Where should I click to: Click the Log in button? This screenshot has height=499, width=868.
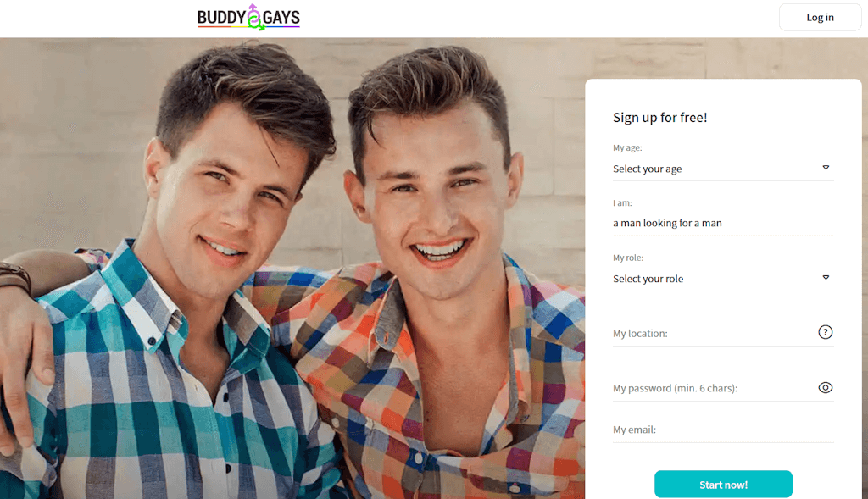(x=820, y=17)
